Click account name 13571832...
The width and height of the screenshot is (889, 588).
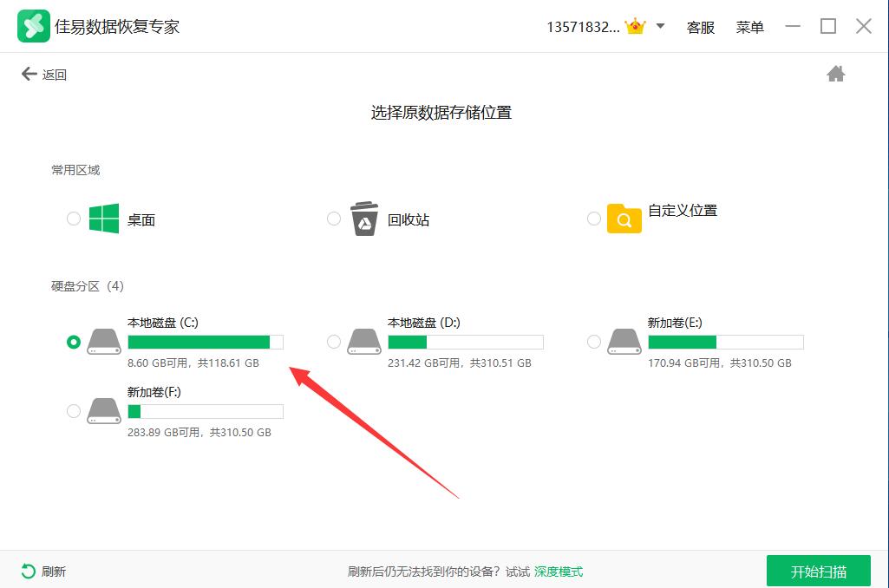click(x=583, y=27)
